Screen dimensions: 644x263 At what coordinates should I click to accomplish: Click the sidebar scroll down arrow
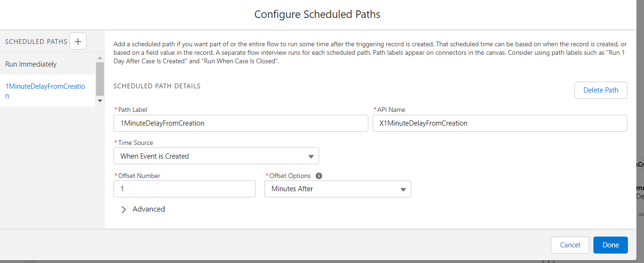click(100, 101)
